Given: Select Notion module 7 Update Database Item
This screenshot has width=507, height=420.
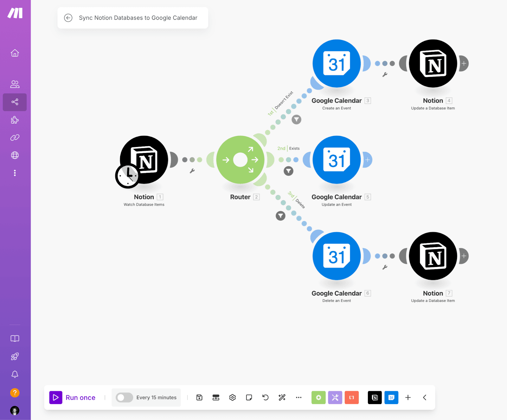Looking at the screenshot, I should [433, 256].
